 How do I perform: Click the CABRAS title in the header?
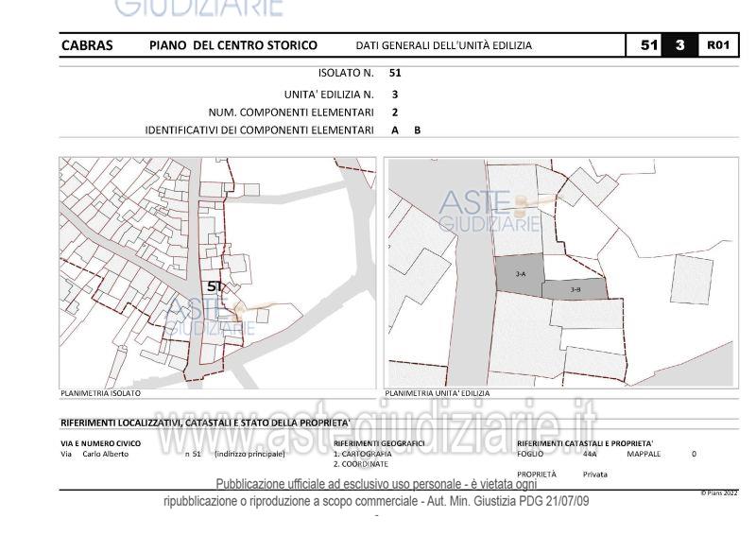point(87,45)
